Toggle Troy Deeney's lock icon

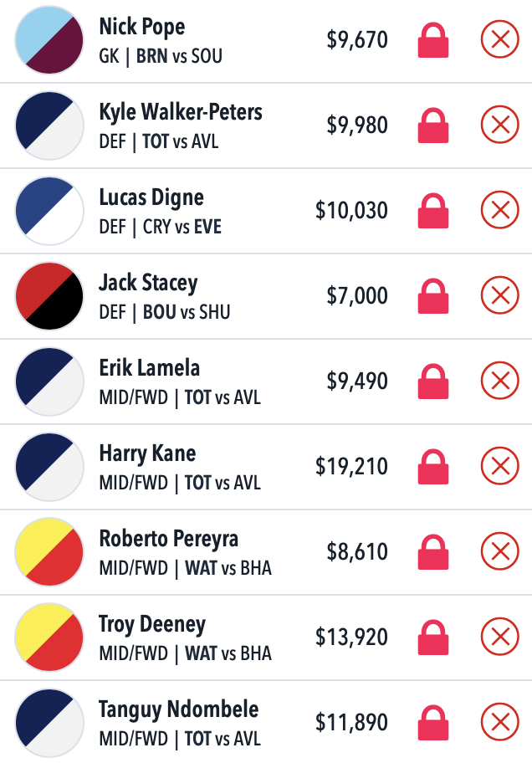tap(433, 638)
